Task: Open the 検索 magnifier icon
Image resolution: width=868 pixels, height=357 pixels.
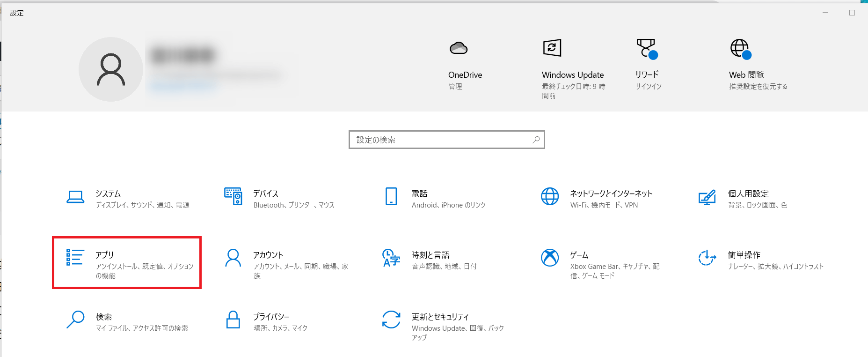Action: tap(75, 320)
